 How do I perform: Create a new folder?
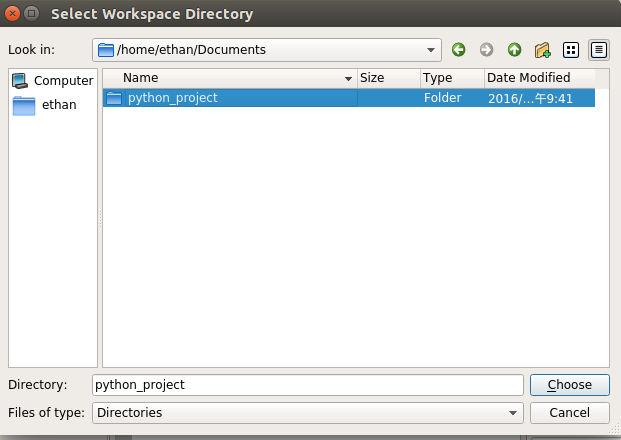(543, 49)
